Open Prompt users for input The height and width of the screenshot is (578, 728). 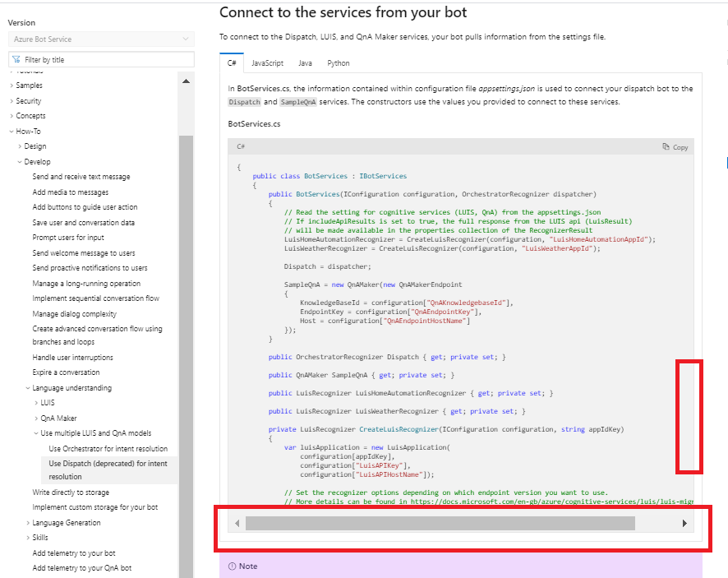click(68, 238)
